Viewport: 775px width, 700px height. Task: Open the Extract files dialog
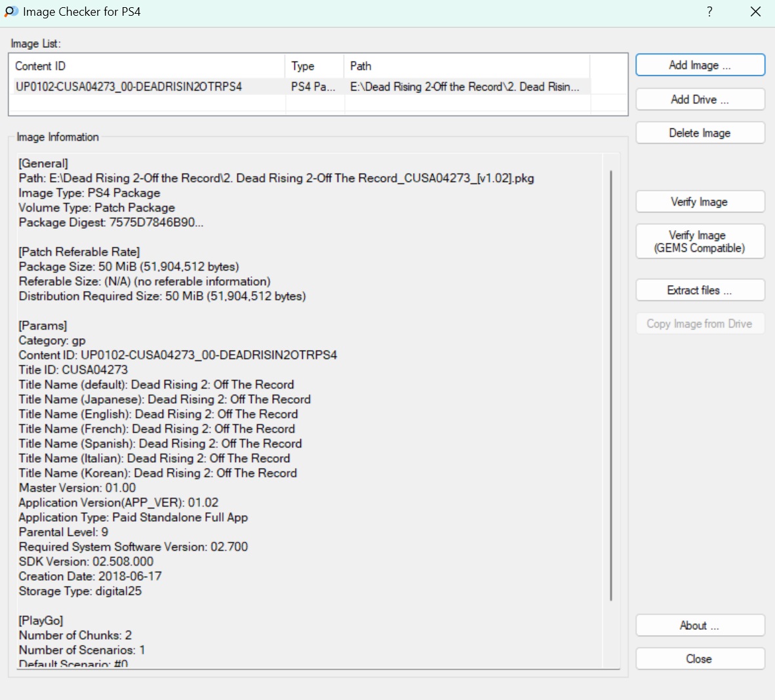700,290
